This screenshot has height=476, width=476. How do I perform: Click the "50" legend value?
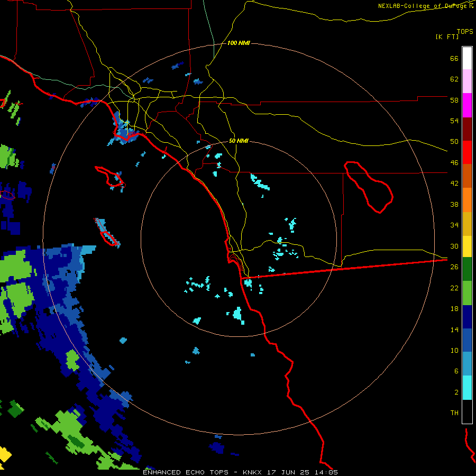454,142
